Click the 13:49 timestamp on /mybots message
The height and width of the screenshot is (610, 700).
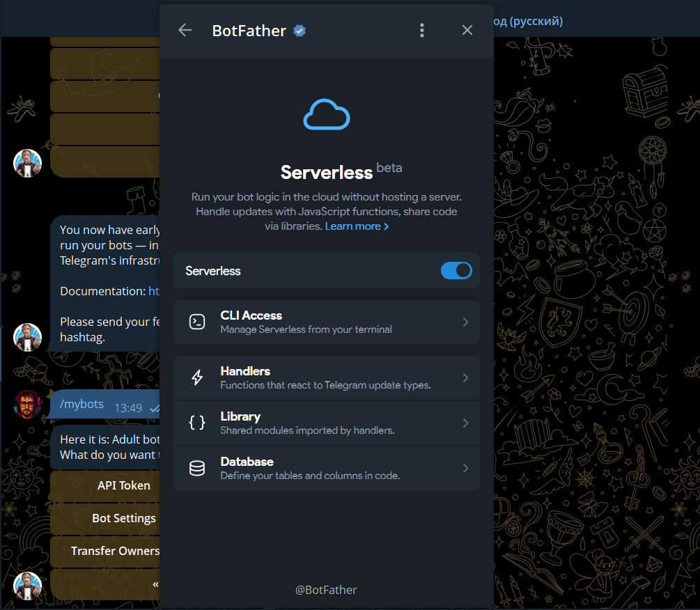point(128,408)
